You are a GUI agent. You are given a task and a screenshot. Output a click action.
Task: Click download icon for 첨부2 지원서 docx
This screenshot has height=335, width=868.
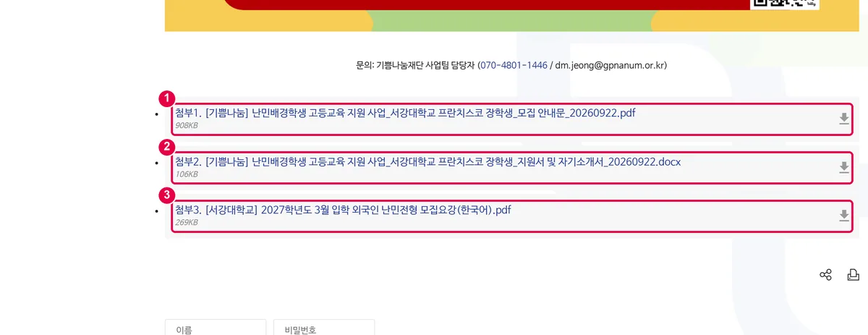tap(843, 167)
